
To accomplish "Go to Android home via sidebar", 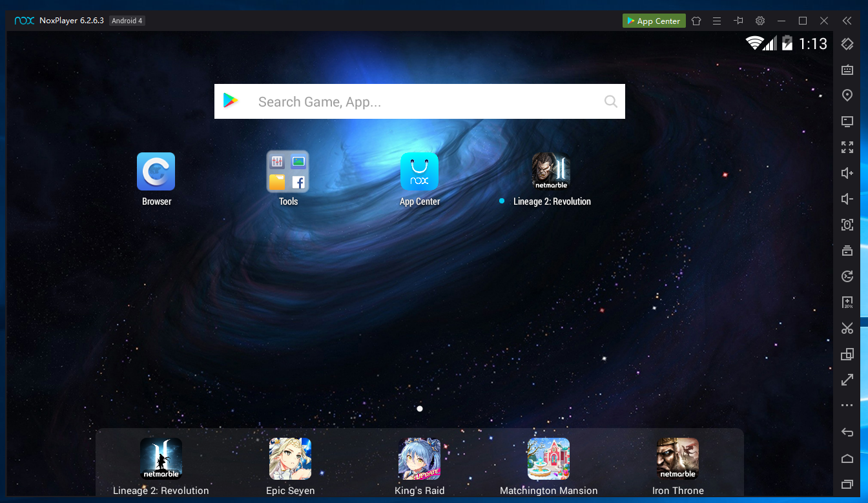I will (847, 458).
